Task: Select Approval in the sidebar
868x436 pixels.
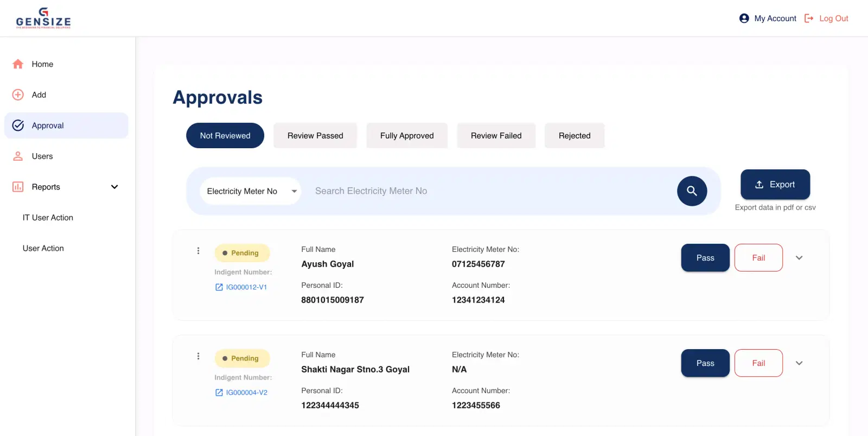Action: [x=66, y=125]
